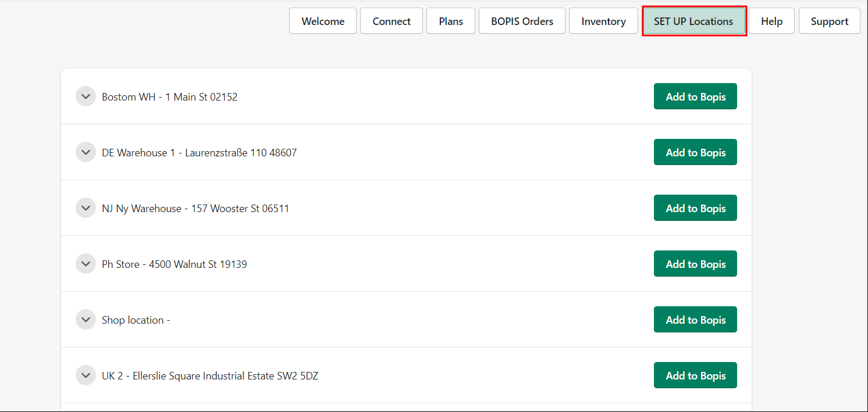Switch to the Inventory tab
The width and height of the screenshot is (868, 412).
pyautogui.click(x=603, y=21)
